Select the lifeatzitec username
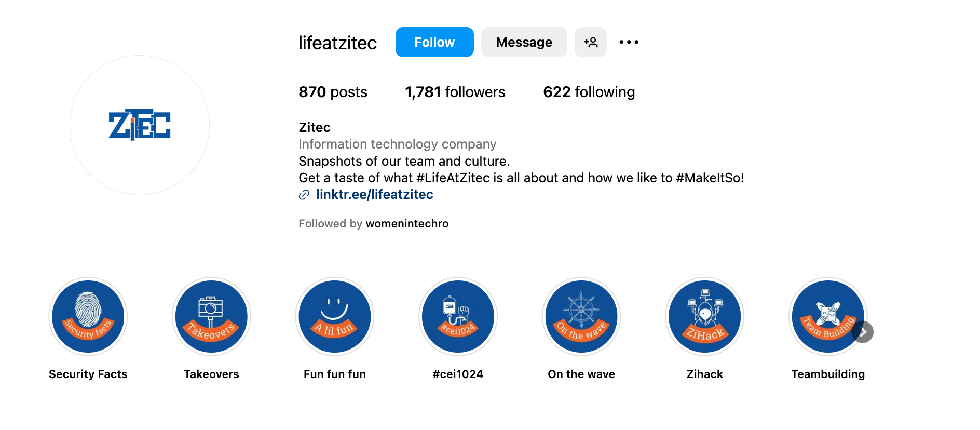 pos(337,43)
